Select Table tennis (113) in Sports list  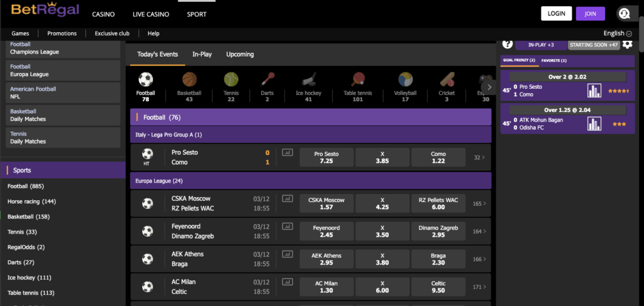31,293
